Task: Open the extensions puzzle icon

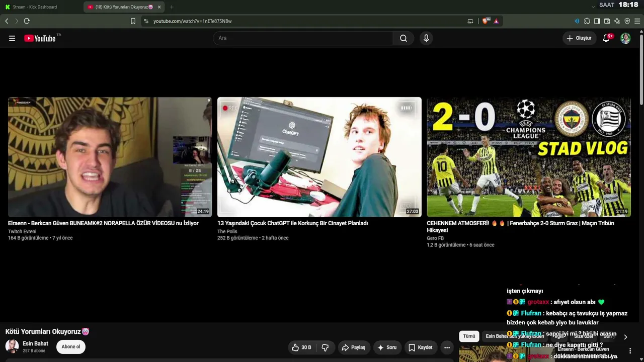Action: pyautogui.click(x=587, y=21)
